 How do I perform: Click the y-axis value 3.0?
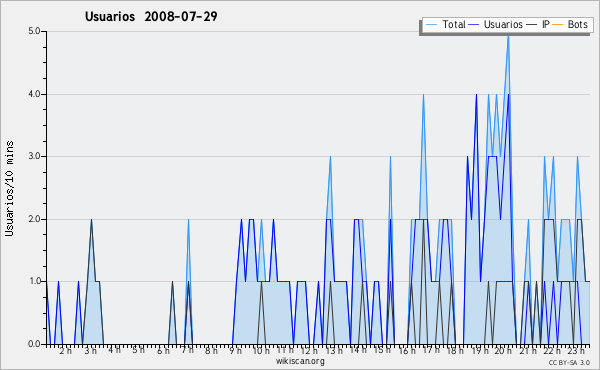[34, 156]
